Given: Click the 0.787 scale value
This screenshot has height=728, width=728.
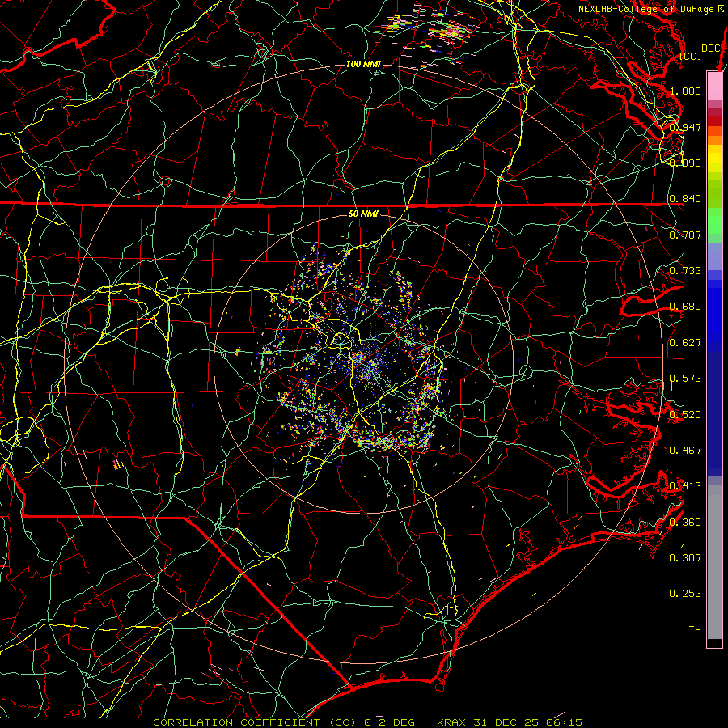Looking at the screenshot, I should (686, 235).
